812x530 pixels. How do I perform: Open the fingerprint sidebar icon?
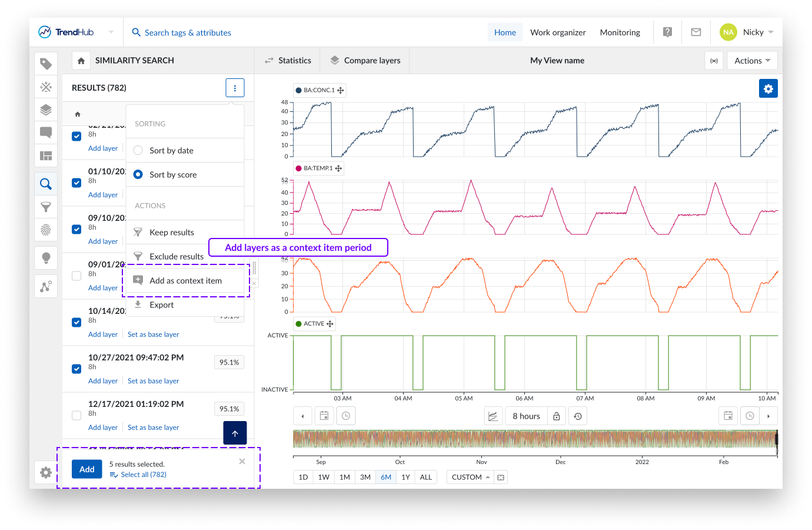(x=46, y=230)
